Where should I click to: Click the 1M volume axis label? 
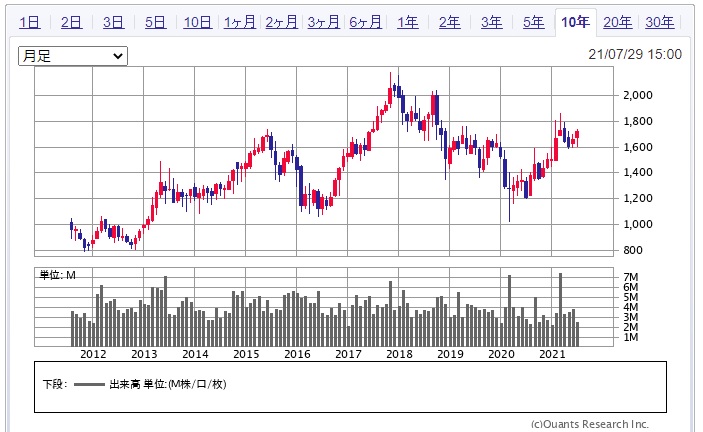(630, 337)
